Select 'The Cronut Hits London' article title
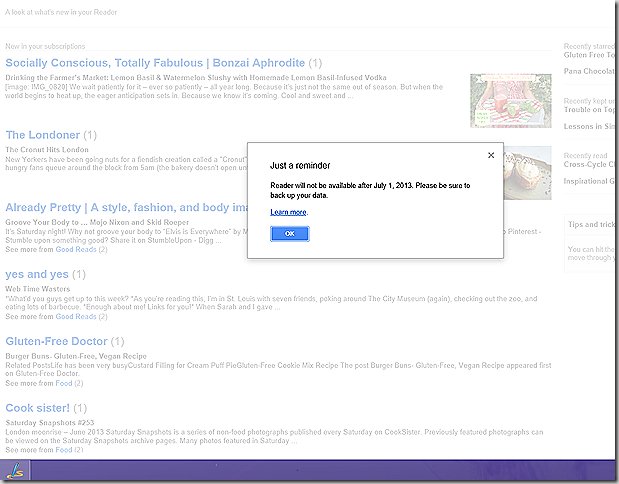Screen dimensions: 619x484 pyautogui.click(x=47, y=150)
